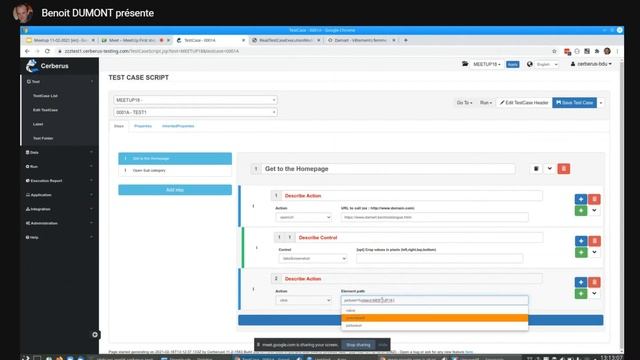Click the Chrome profile avatar
The height and width of the screenshot is (360, 640).
(x=607, y=51)
